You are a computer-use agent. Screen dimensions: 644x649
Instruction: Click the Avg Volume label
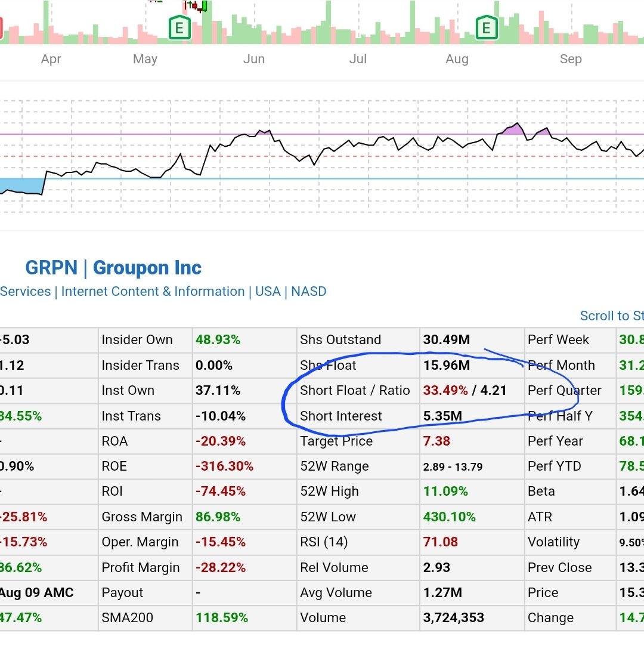click(x=336, y=593)
